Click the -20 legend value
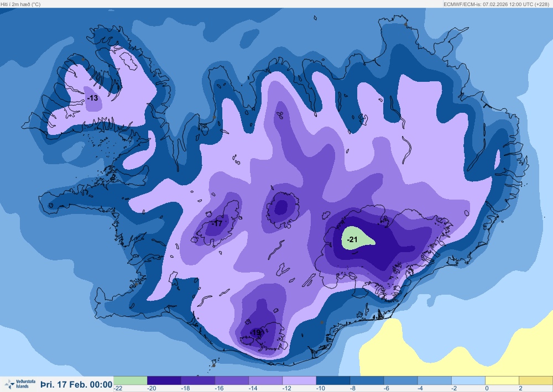This screenshot has height=392, width=553. pyautogui.click(x=152, y=389)
